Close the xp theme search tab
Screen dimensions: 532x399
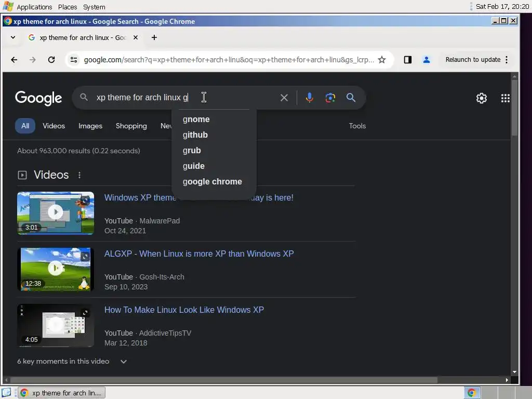tap(136, 37)
